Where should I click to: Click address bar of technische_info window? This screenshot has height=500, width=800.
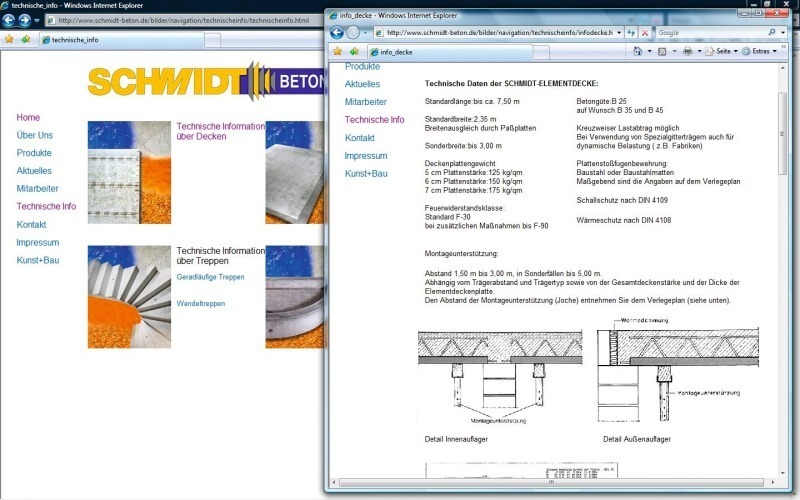185,20
